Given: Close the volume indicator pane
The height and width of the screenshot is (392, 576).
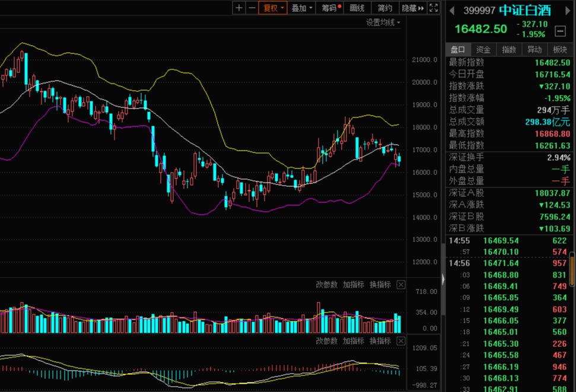Looking at the screenshot, I should tap(401, 285).
